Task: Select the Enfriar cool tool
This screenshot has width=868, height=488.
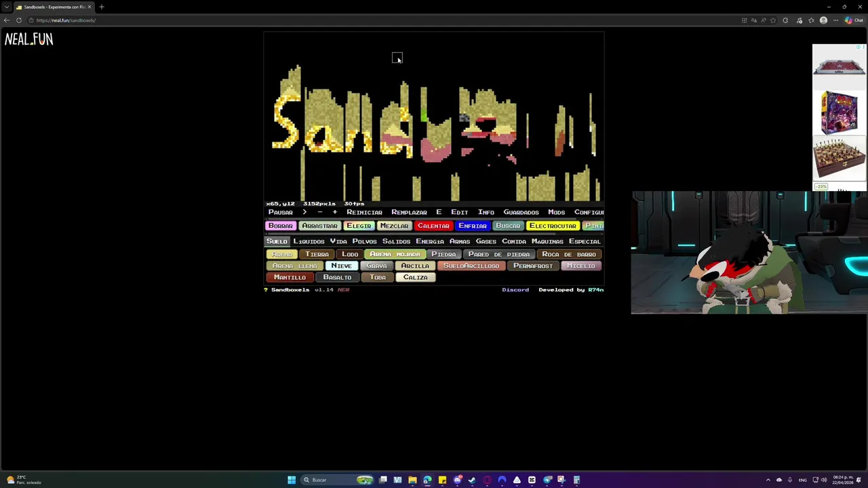Action: [473, 226]
